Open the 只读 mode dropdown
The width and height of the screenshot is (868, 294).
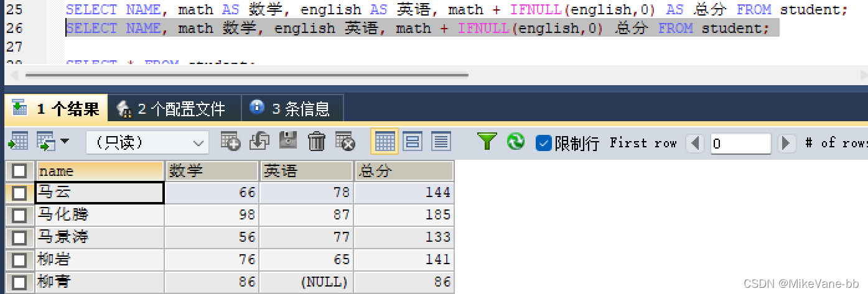147,143
